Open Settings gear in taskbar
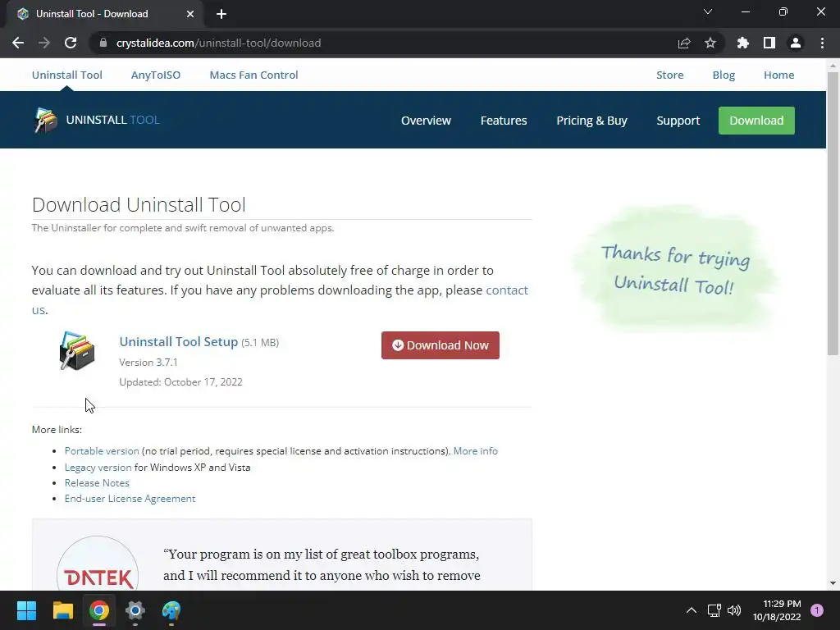Screen dimensions: 840x630 (135, 610)
